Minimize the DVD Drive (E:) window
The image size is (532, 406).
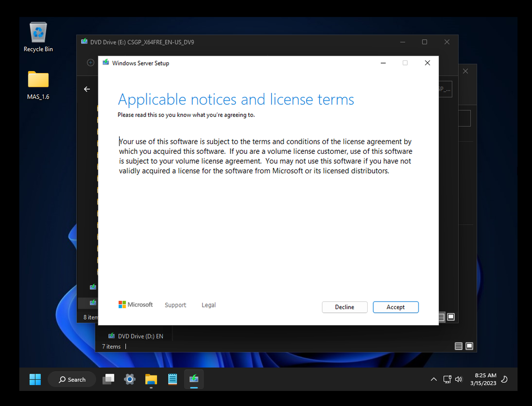tap(402, 42)
